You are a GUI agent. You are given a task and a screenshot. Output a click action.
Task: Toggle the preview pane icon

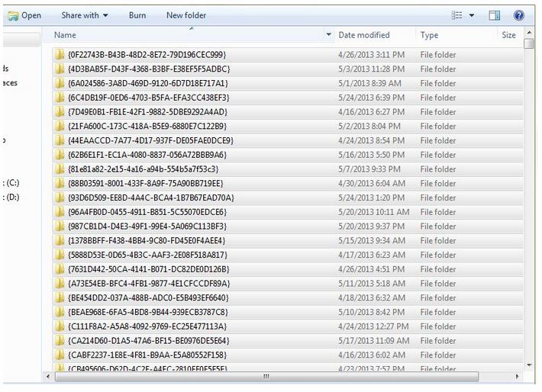494,15
